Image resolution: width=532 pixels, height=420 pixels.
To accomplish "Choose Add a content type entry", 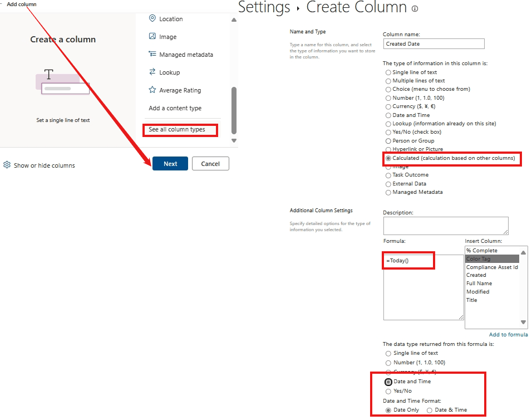I will [175, 108].
